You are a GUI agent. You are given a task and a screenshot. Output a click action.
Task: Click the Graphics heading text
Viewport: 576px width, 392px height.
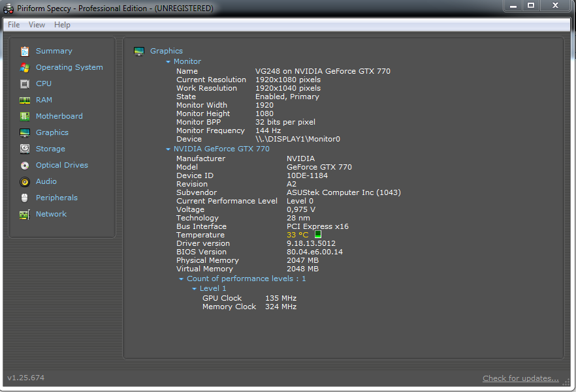(166, 51)
